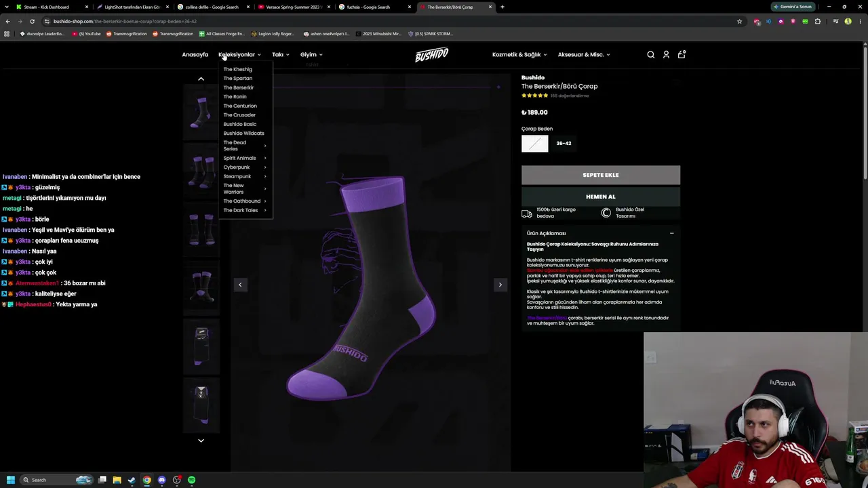Add to cart with SEPETE EKLE
868x488 pixels.
tap(601, 175)
